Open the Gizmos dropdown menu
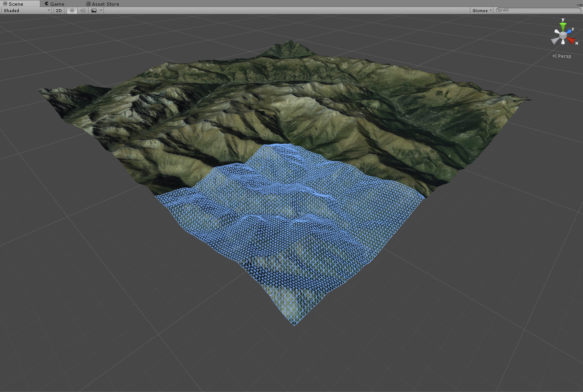 pos(482,10)
